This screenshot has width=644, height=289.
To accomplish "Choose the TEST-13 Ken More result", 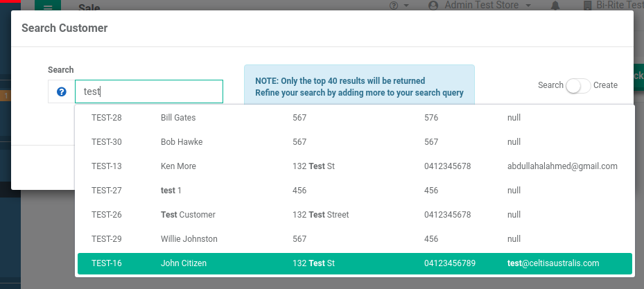I will 354,166.
